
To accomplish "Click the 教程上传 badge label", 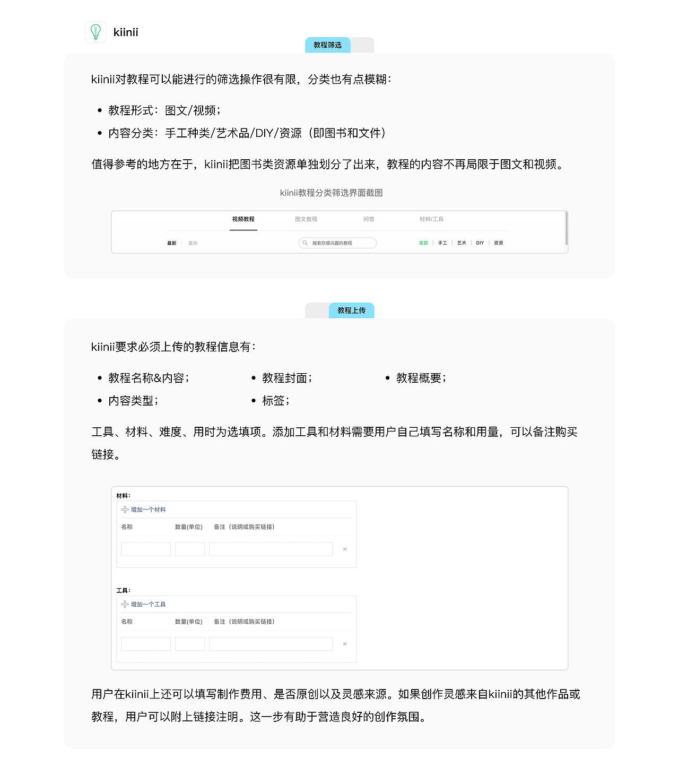I will point(352,310).
